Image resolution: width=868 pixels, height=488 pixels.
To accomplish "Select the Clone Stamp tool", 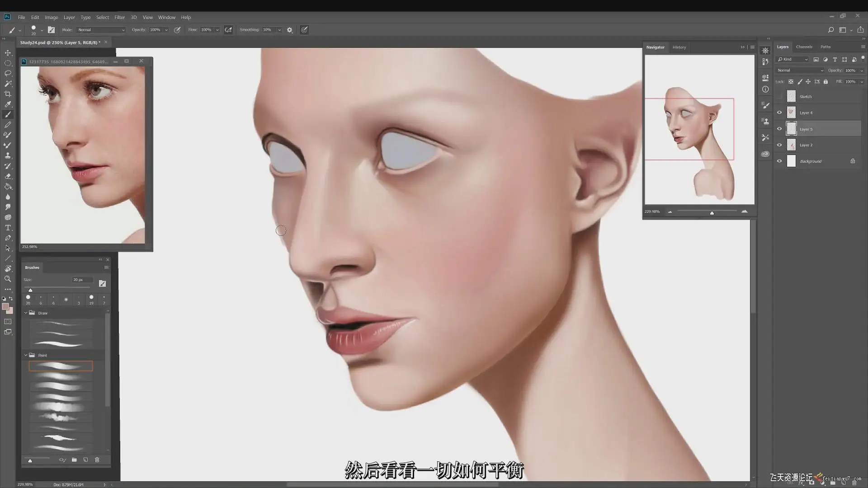I will coord(8,155).
